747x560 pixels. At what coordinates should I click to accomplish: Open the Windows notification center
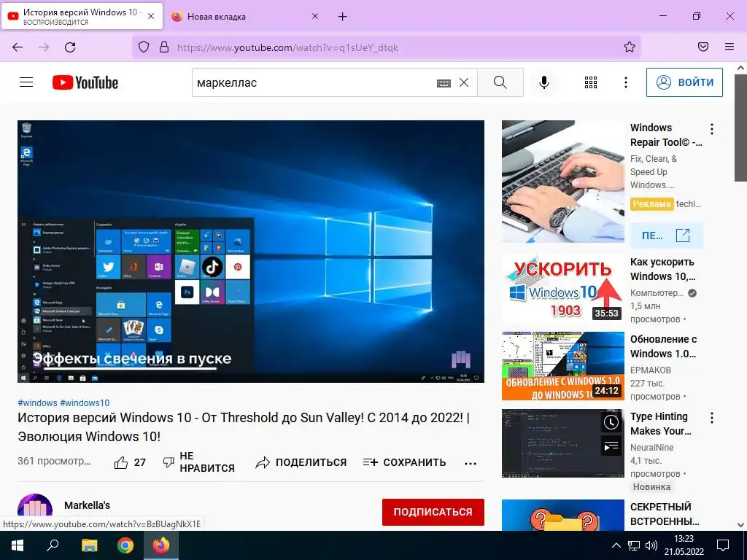[723, 545]
